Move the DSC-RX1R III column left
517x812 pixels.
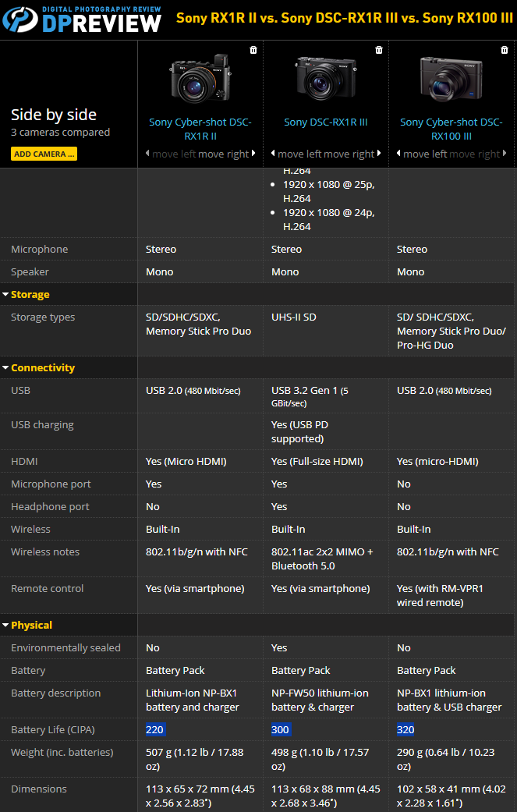(296, 154)
